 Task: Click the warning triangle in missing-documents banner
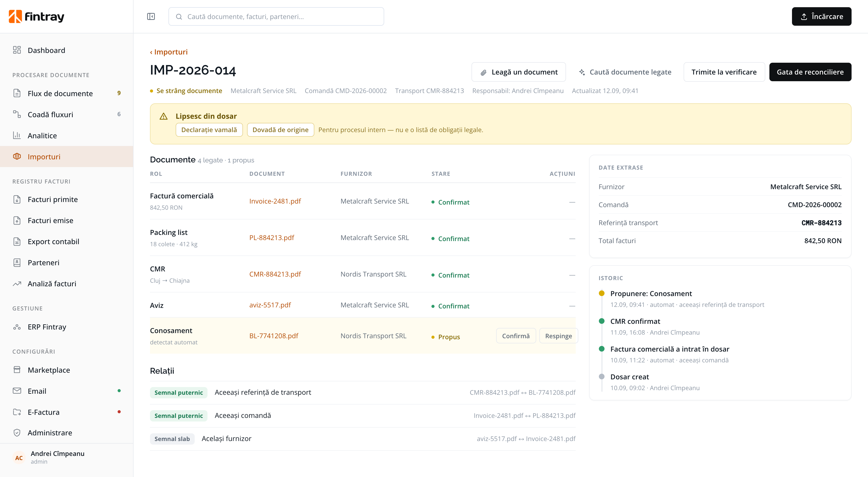[x=163, y=116]
